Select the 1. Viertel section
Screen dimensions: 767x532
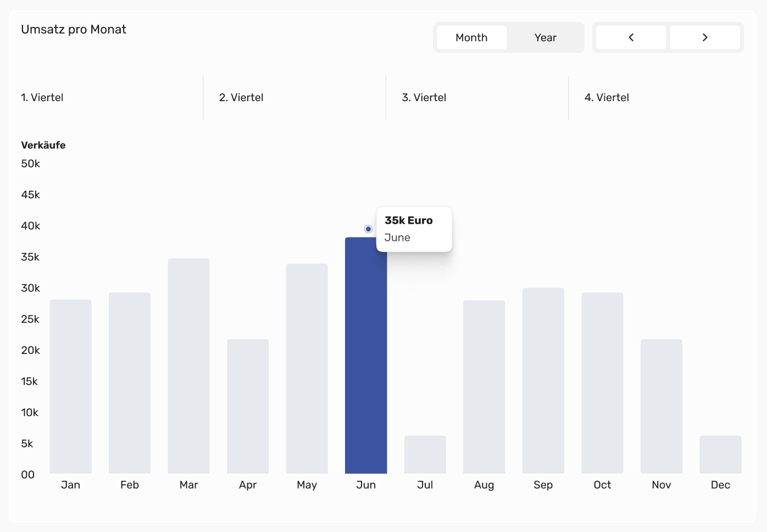click(x=42, y=97)
